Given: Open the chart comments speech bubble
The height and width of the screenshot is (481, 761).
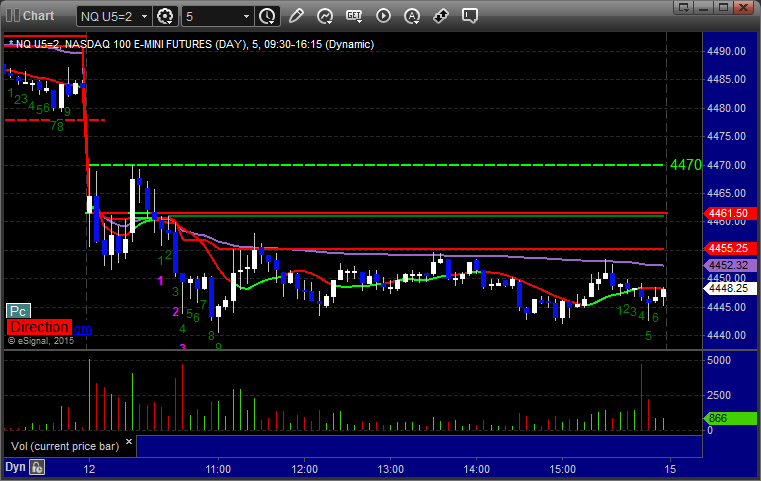Looking at the screenshot, I should click(470, 16).
